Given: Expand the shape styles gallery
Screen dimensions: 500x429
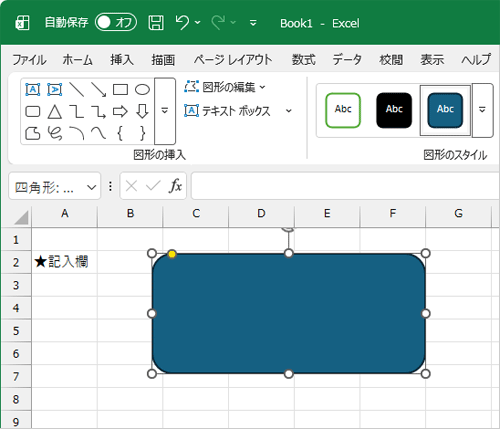Looking at the screenshot, I should pos(482,110).
